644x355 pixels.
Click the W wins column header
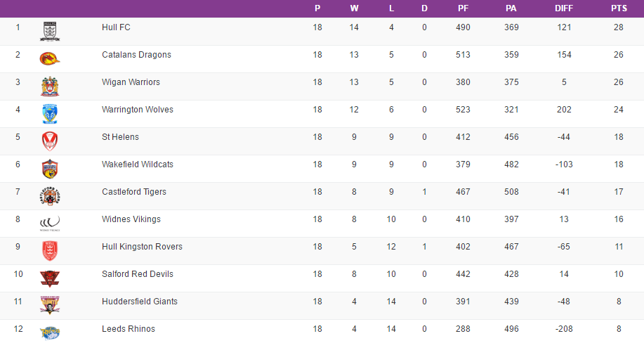tap(354, 8)
